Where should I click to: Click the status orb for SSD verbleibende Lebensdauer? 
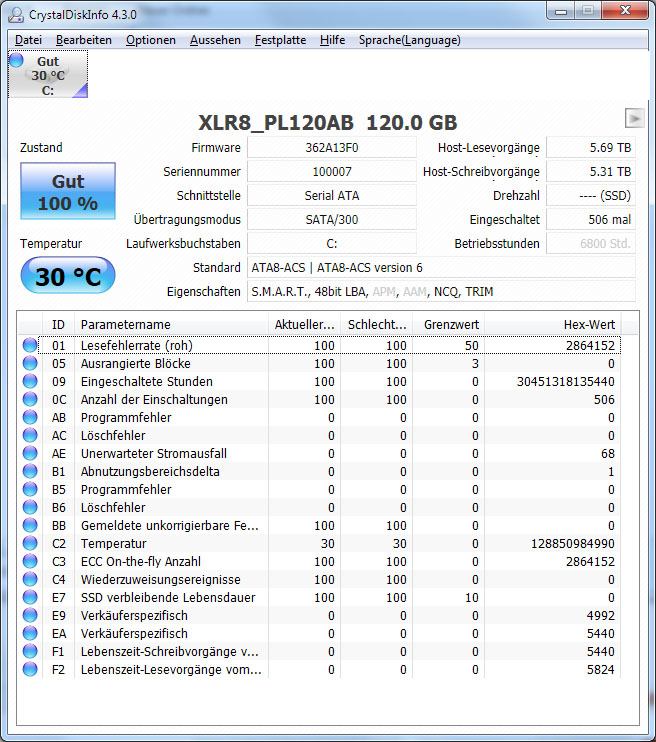point(30,597)
